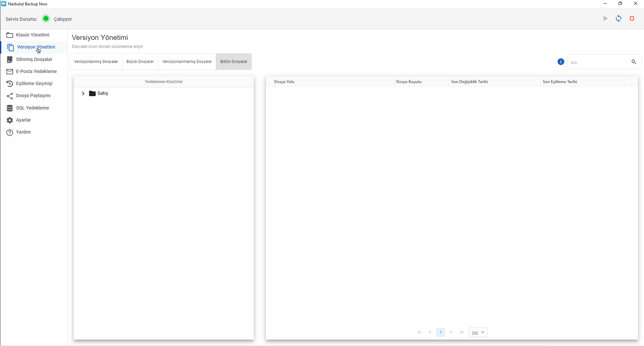Open Dosya Paylaşımı sharing page

[33, 95]
